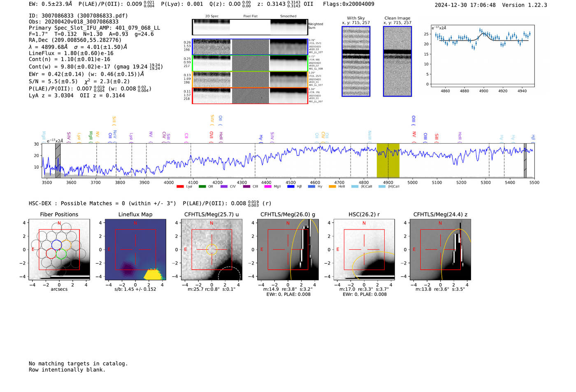Select the Lineflux Map panel
576x392 pixels.
(135, 250)
